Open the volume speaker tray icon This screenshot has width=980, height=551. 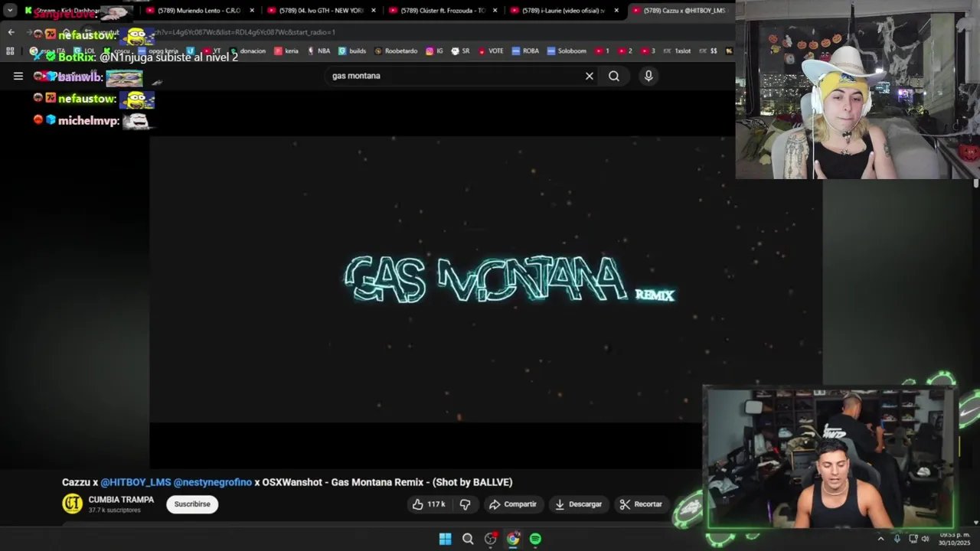tap(926, 539)
